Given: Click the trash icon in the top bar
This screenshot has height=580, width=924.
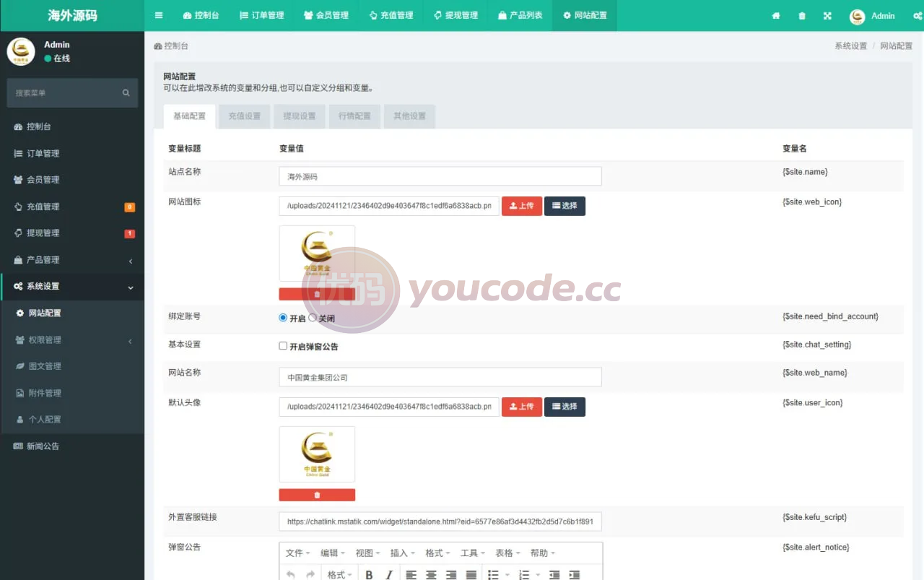Looking at the screenshot, I should tap(802, 16).
